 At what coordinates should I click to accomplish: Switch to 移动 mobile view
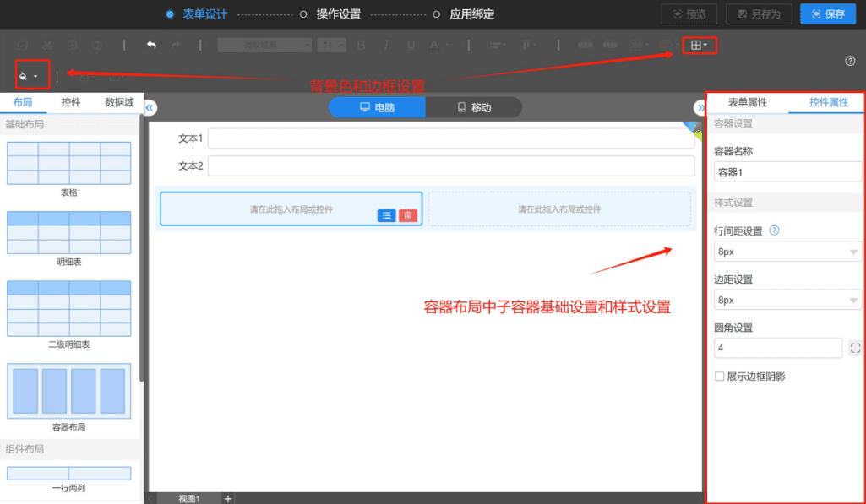coord(474,108)
